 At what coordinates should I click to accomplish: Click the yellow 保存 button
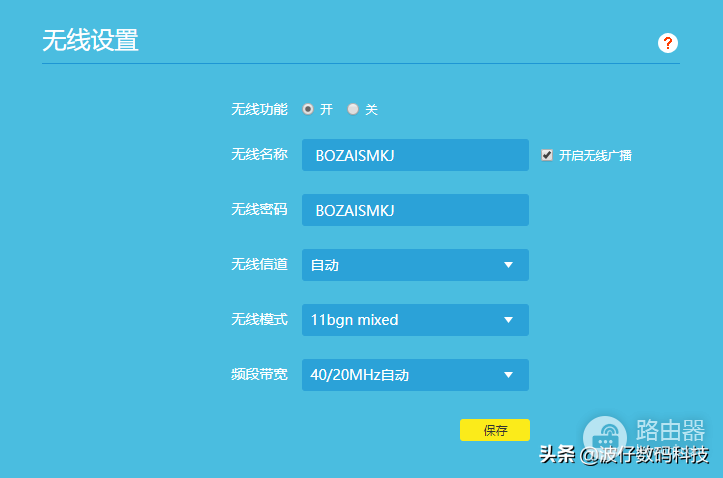495,430
